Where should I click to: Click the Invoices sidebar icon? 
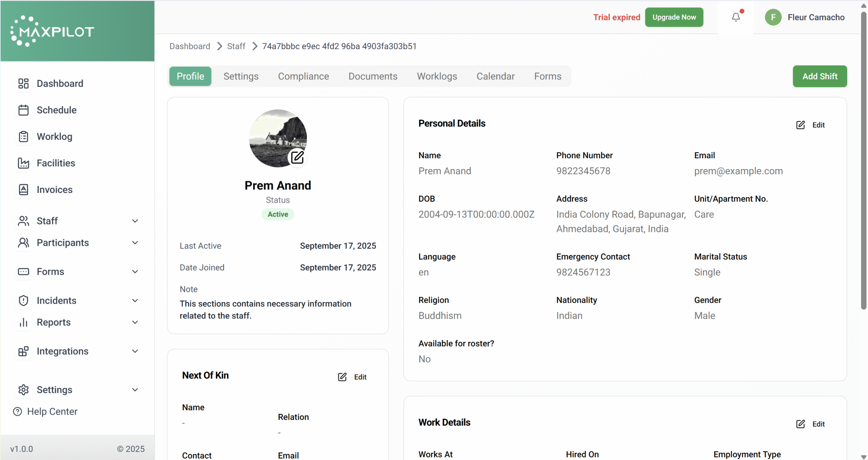(23, 189)
